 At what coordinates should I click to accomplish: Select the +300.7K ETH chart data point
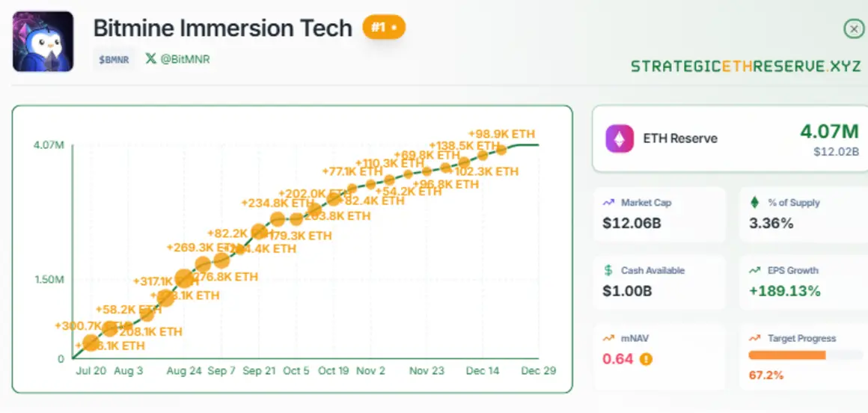point(91,343)
